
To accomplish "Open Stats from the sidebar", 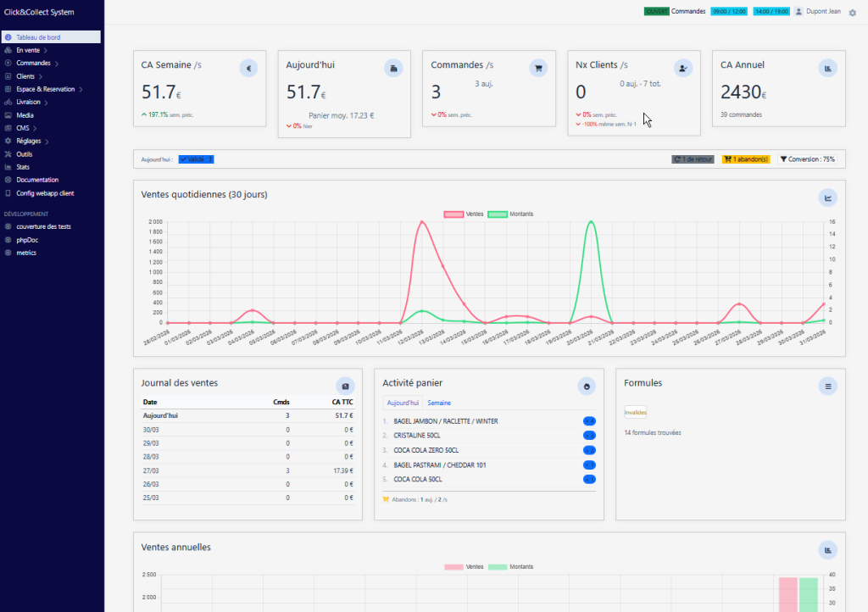I will click(x=23, y=167).
